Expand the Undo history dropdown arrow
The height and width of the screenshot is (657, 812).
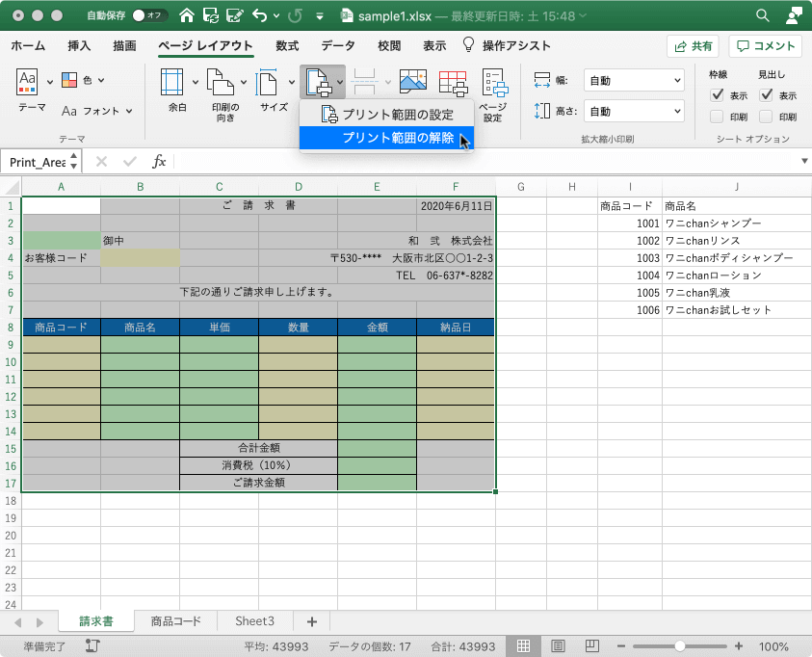pyautogui.click(x=276, y=16)
